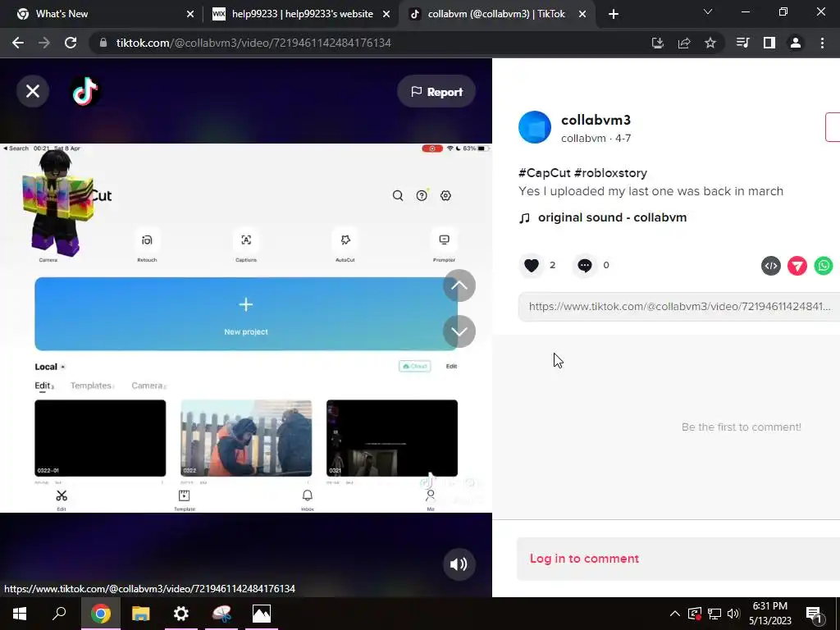Click the install app icon

click(657, 43)
